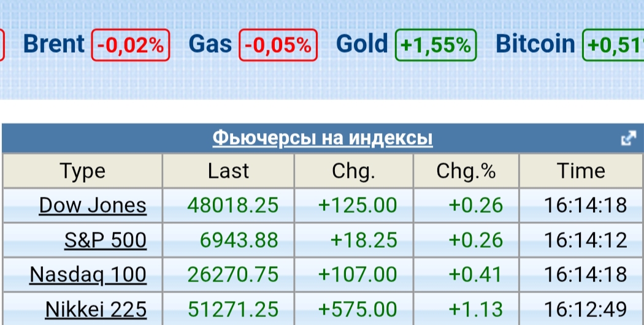This screenshot has height=325, width=644.
Task: Click the Bitcoin +0,51 change badge
Action: click(x=613, y=45)
